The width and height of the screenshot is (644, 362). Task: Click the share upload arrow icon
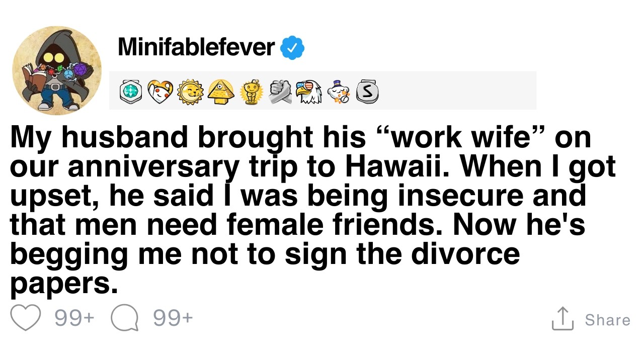(x=562, y=319)
